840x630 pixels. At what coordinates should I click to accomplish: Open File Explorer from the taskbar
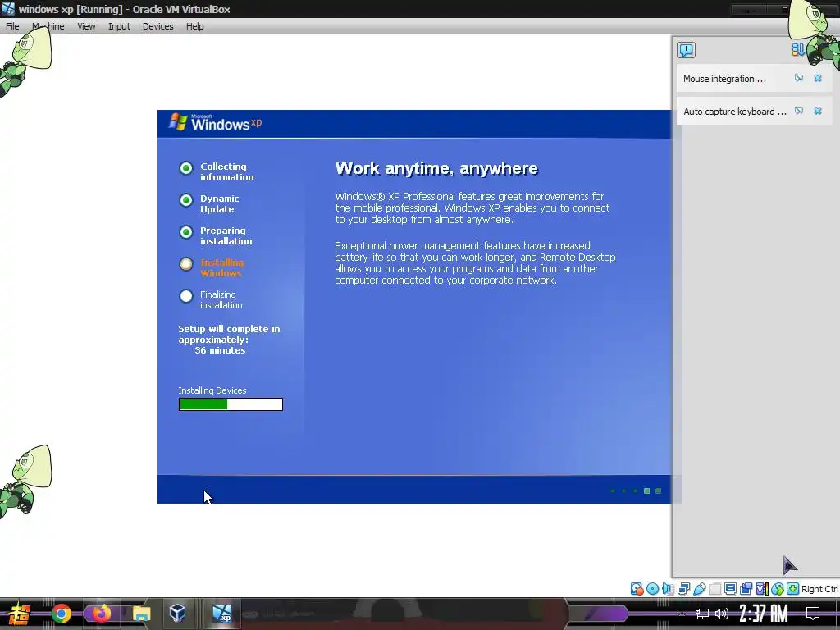[141, 614]
